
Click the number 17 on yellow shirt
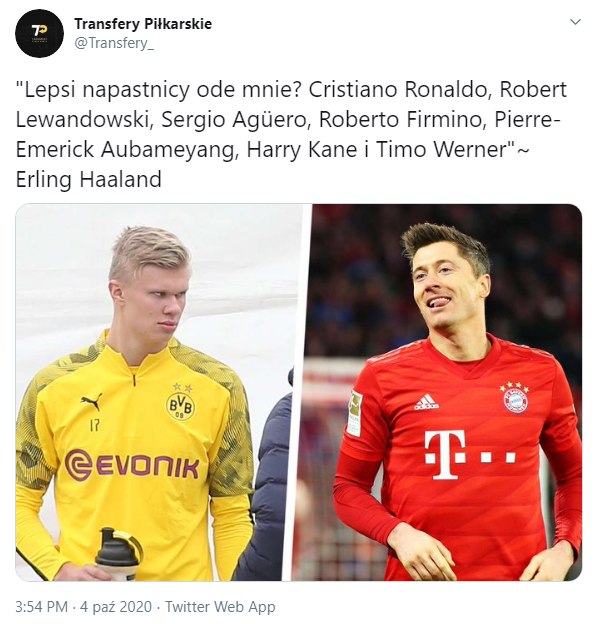(95, 425)
